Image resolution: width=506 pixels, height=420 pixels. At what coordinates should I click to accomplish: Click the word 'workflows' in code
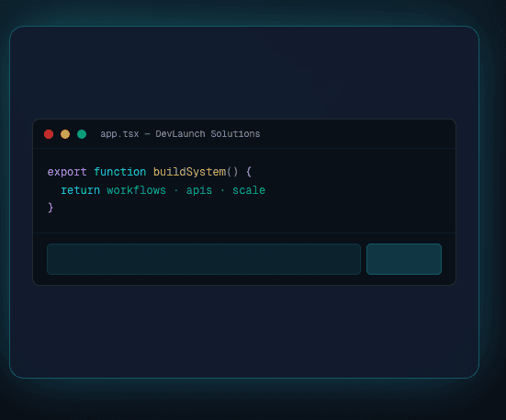click(137, 190)
